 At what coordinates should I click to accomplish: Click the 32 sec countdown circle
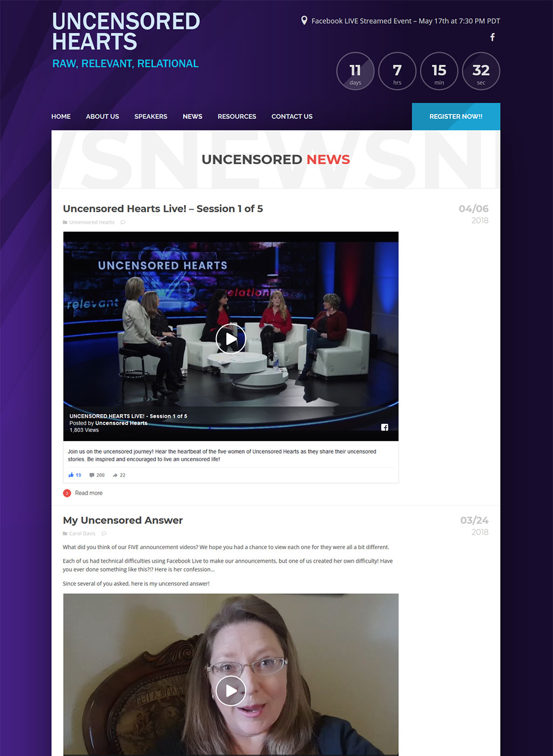481,71
